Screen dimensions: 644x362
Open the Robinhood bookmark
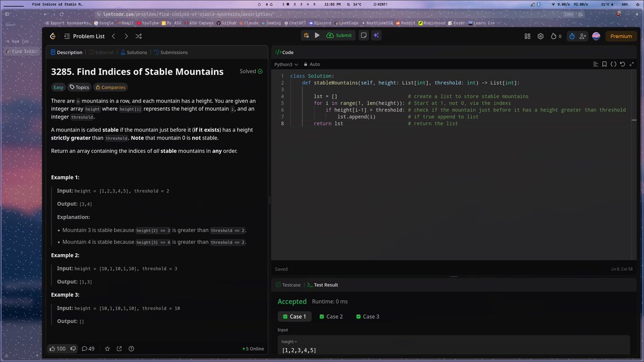tap(432, 23)
